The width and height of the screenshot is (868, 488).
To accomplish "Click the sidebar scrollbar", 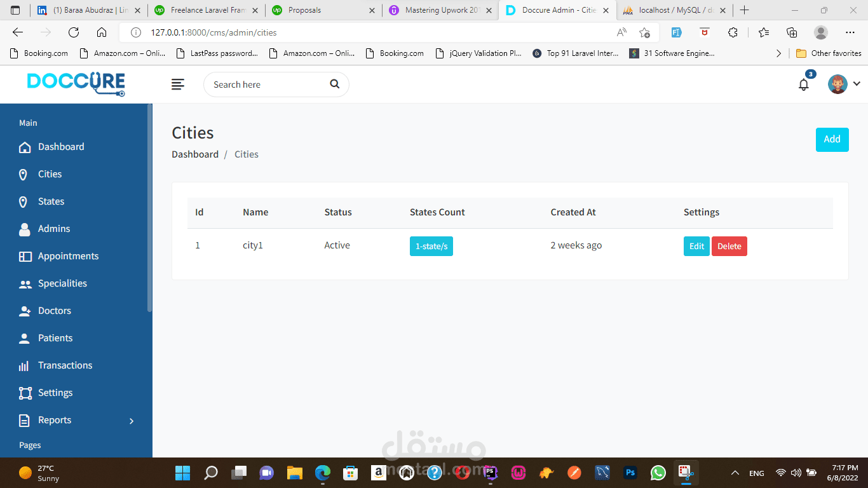I will tap(150, 208).
